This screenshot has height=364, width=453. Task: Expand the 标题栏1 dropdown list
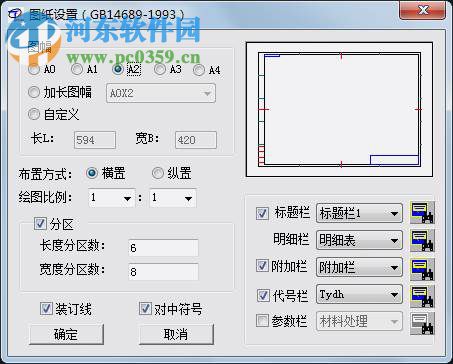359,213
